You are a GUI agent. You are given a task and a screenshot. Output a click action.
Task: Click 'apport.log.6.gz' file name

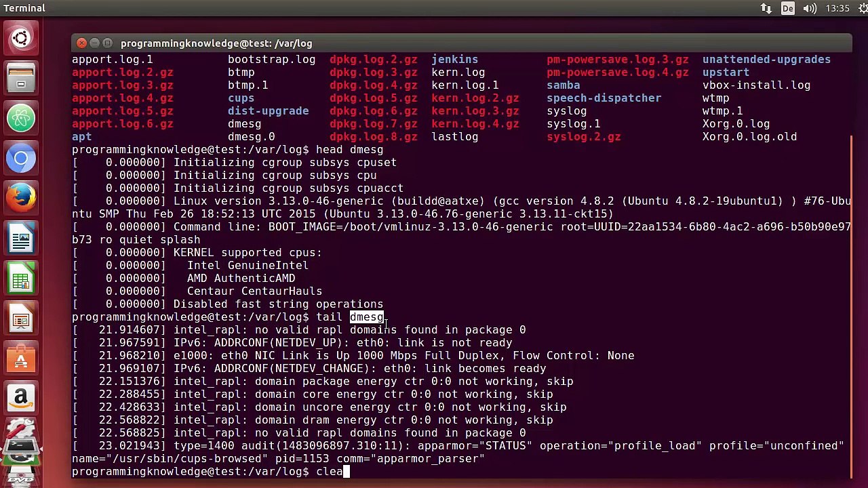[123, 124]
